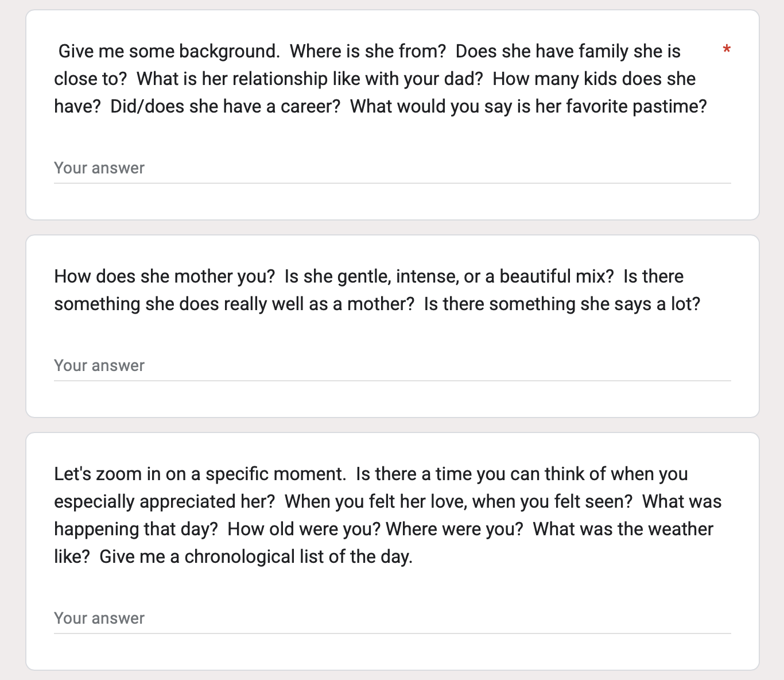Image resolution: width=784 pixels, height=680 pixels.
Task: Click "Give me a chronological list of the day."
Action: click(x=256, y=557)
